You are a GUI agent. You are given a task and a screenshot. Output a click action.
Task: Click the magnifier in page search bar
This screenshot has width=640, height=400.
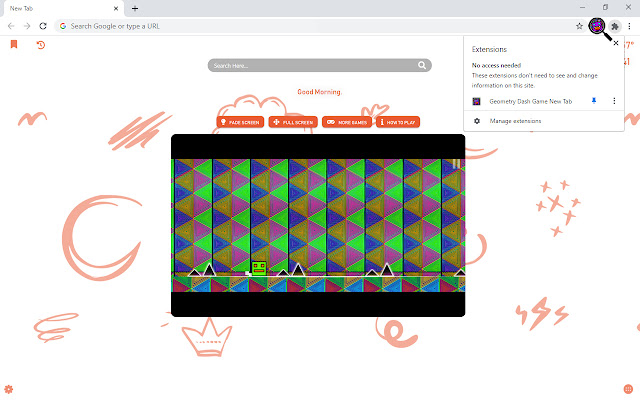pos(422,65)
